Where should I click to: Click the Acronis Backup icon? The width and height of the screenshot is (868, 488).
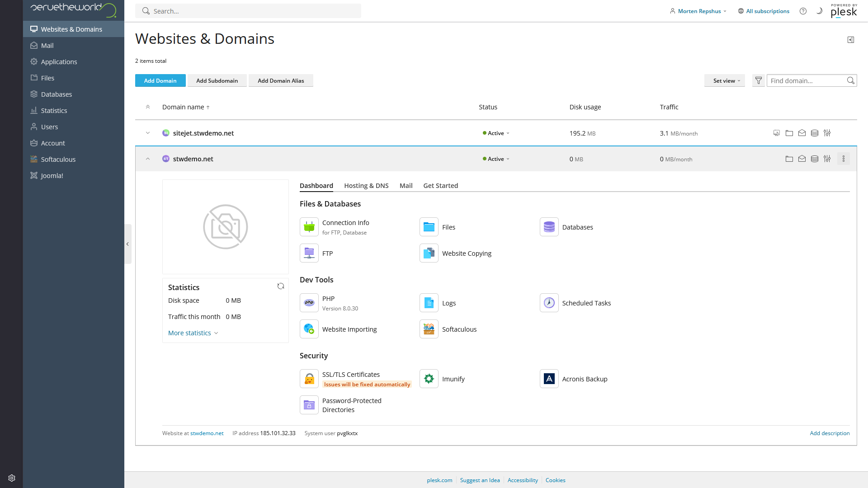549,379
